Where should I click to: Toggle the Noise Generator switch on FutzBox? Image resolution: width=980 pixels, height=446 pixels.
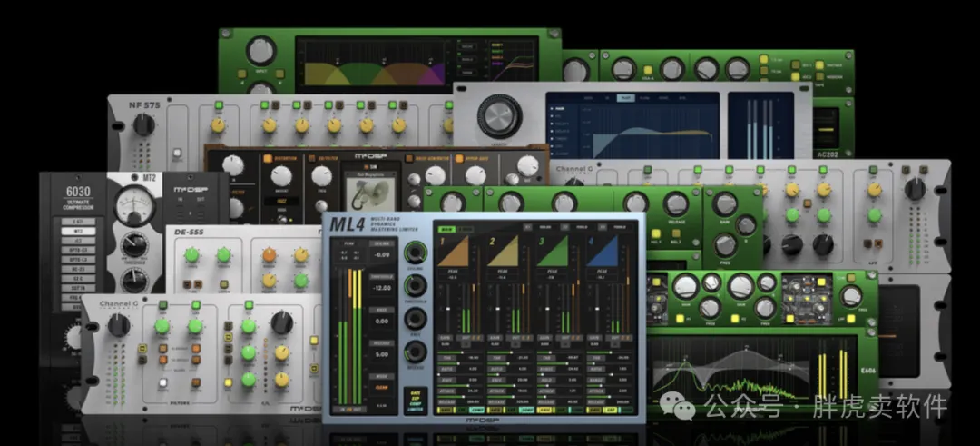410,159
